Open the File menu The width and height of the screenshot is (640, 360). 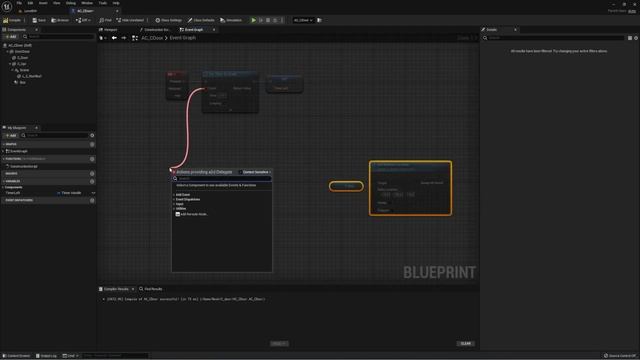[x=19, y=3]
